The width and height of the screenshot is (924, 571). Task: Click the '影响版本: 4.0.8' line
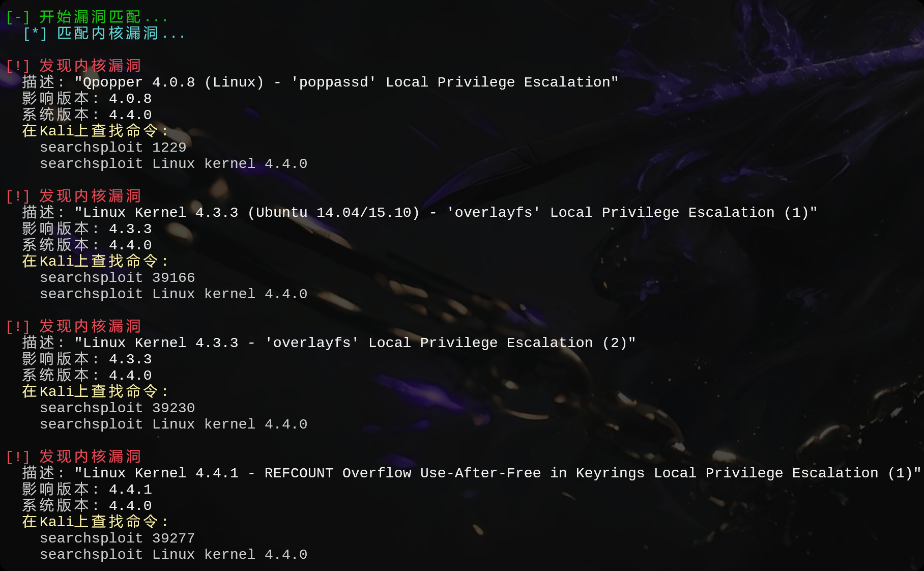tap(87, 98)
